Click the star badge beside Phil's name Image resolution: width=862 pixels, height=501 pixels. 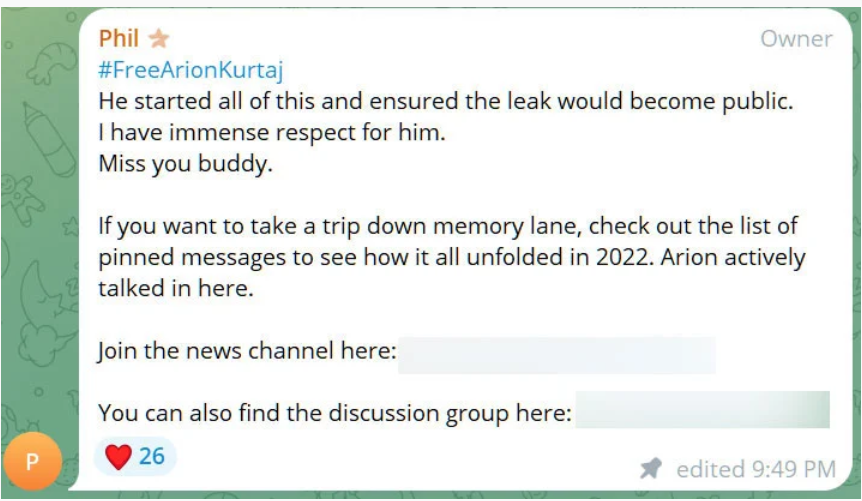[158, 39]
